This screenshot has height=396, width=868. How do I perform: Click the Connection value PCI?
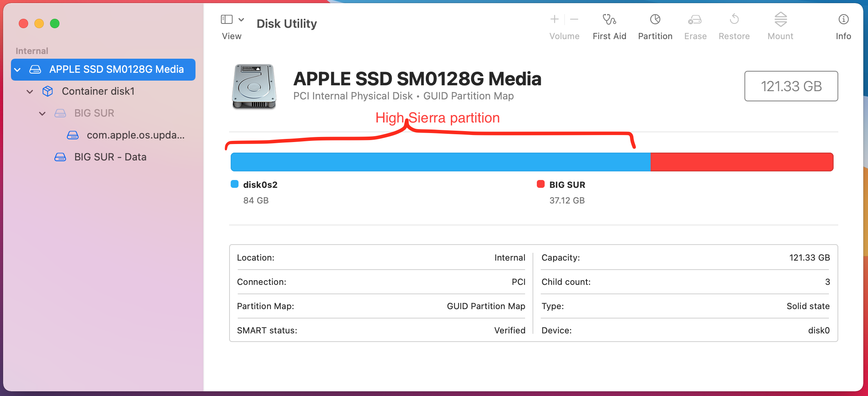519,282
